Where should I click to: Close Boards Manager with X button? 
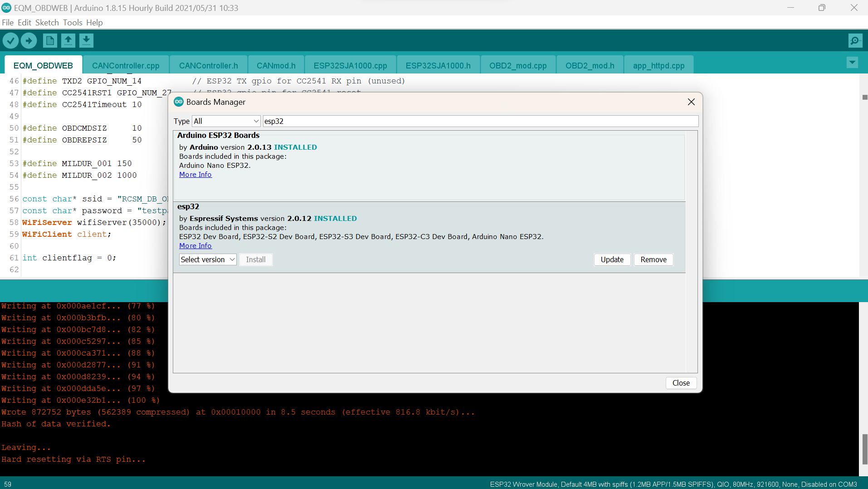tap(691, 102)
